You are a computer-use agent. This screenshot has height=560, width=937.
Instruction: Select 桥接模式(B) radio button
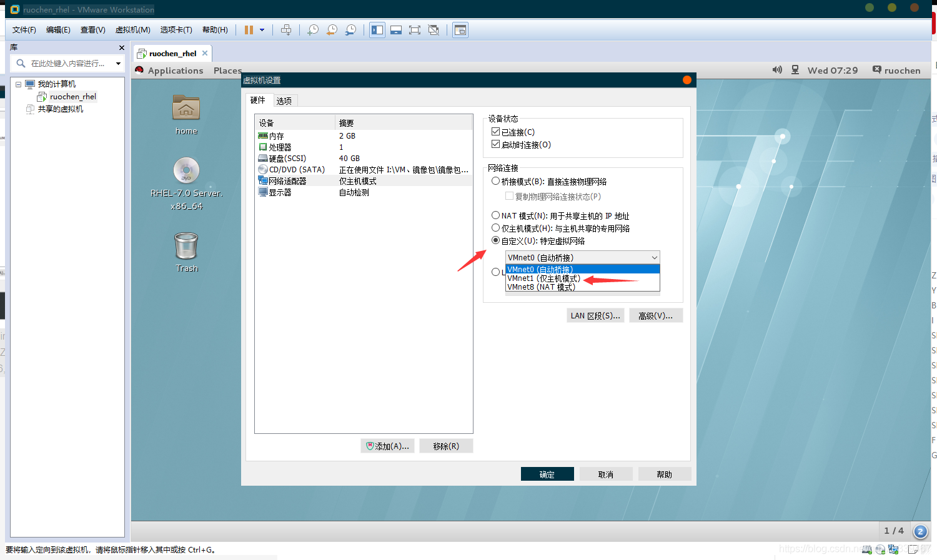(496, 181)
